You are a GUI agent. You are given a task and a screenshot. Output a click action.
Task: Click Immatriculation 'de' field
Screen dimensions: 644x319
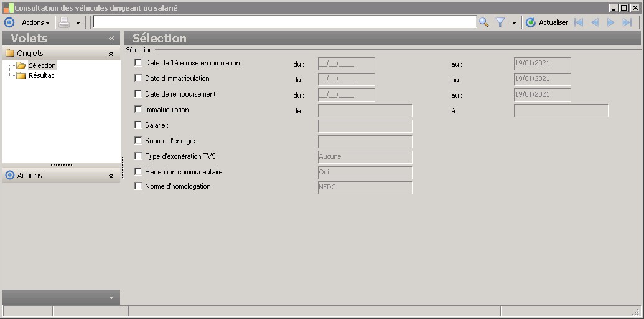point(365,110)
